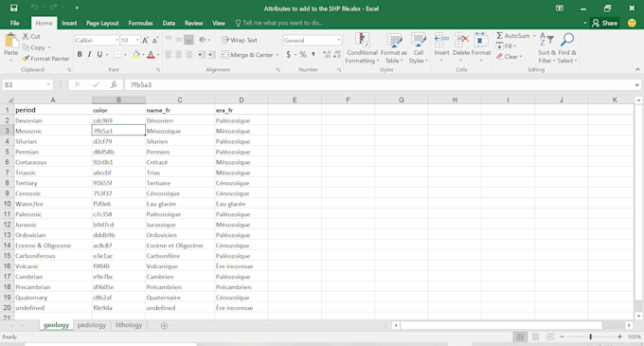The width and height of the screenshot is (644, 346).
Task: Open the File menu
Action: tap(15, 23)
